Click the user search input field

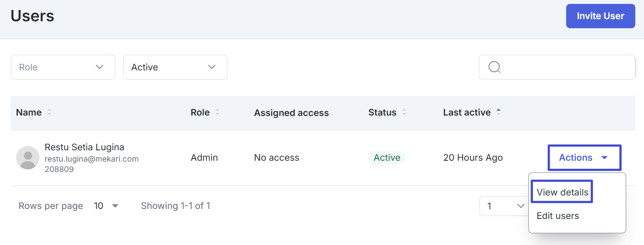565,67
